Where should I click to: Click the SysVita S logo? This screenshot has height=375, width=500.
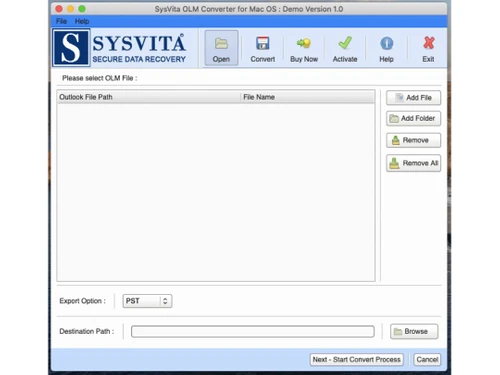(x=71, y=48)
